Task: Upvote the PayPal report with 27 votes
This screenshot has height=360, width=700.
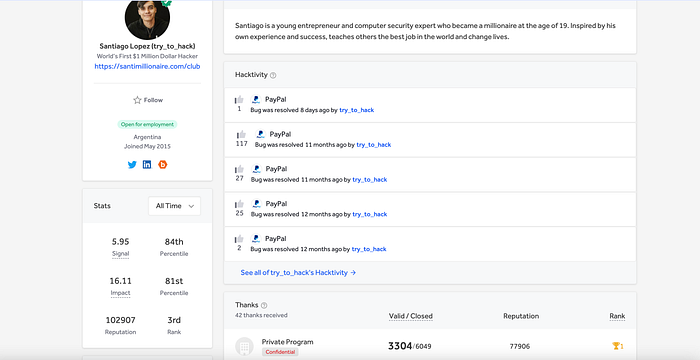Action: pyautogui.click(x=239, y=169)
